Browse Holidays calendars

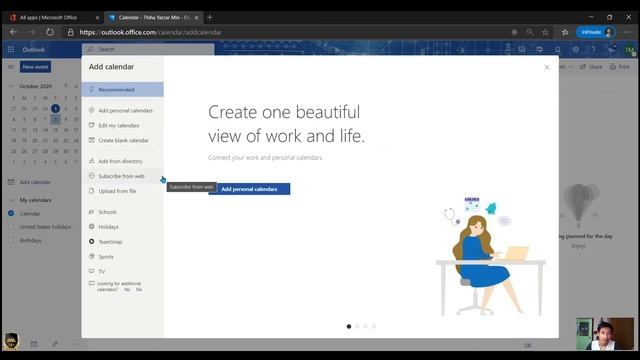pos(122,227)
